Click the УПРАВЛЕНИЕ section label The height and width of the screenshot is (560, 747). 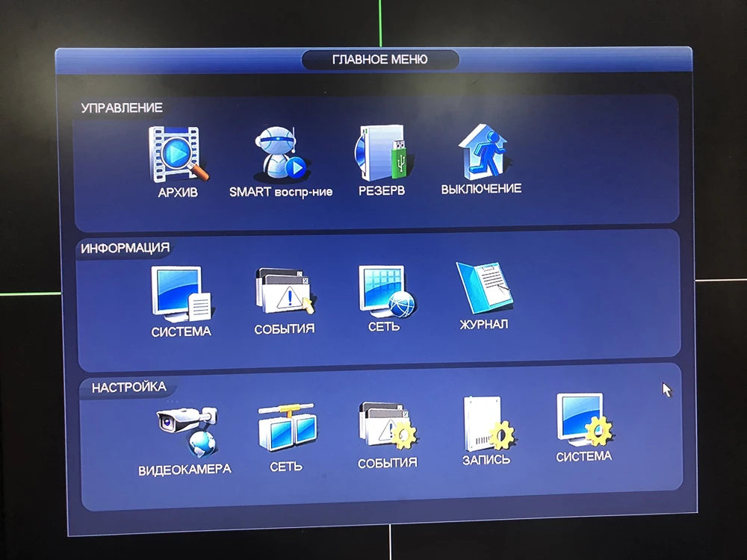tap(122, 108)
